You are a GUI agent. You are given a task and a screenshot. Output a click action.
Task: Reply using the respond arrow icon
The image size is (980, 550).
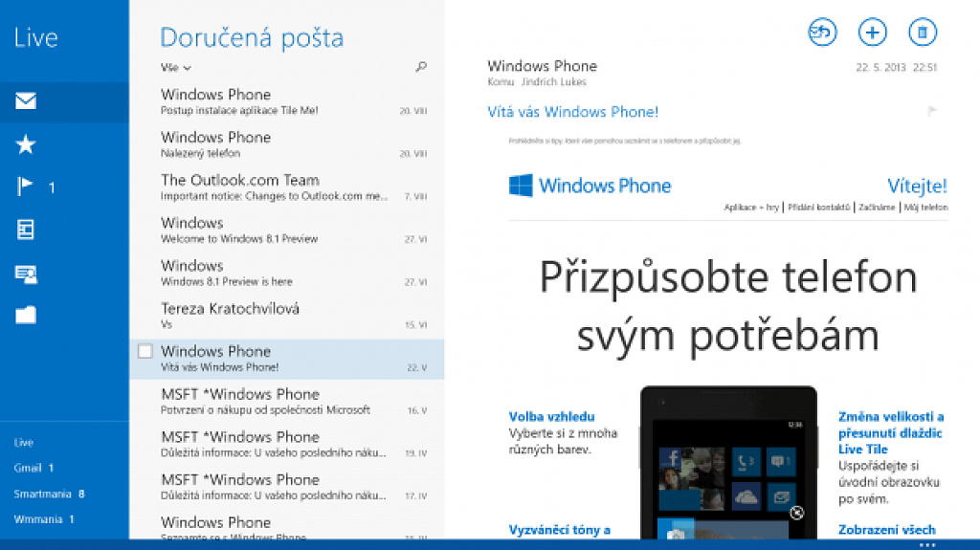coord(822,32)
